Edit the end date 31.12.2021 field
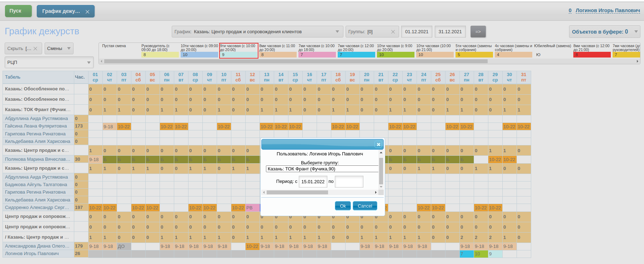644x264 pixels. point(450,32)
